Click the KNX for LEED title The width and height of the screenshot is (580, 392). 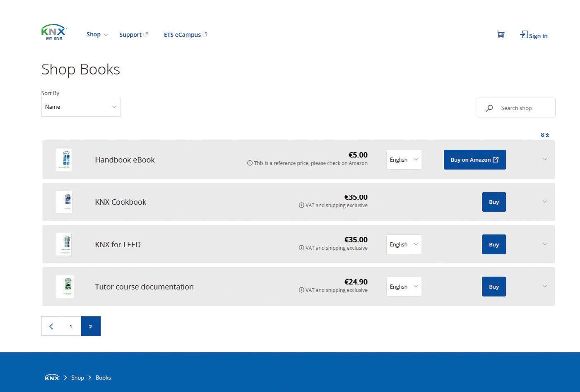point(118,245)
